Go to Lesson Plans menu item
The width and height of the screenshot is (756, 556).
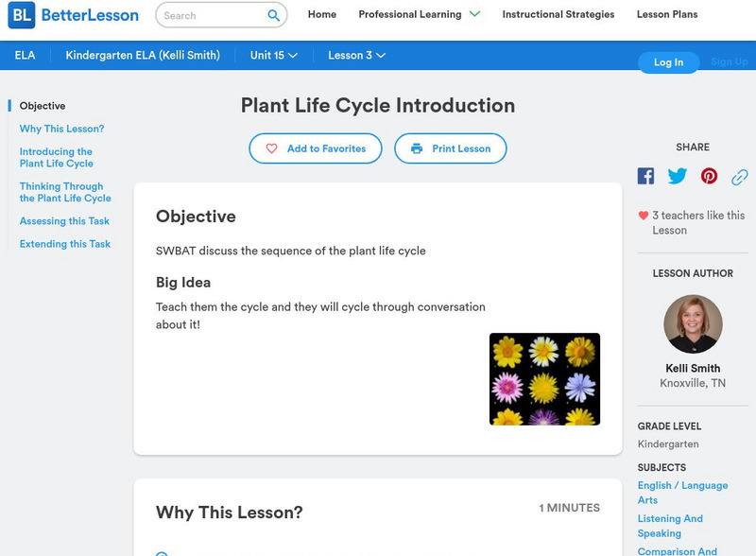667,15
